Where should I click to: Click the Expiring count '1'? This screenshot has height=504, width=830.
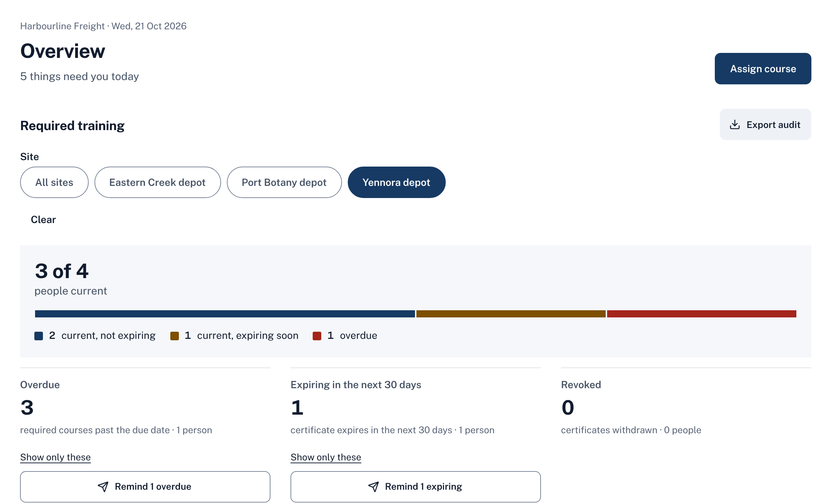point(297,407)
